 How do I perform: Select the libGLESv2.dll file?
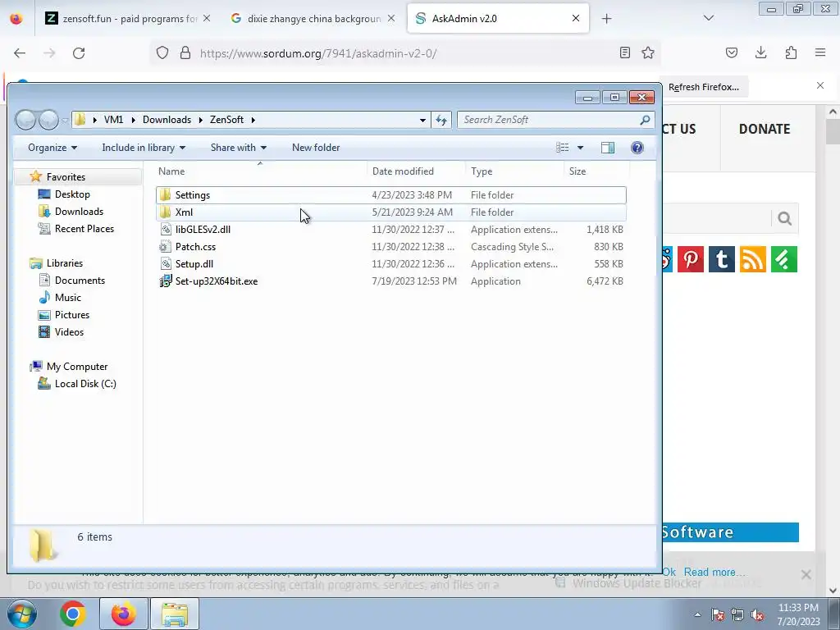(391, 230)
